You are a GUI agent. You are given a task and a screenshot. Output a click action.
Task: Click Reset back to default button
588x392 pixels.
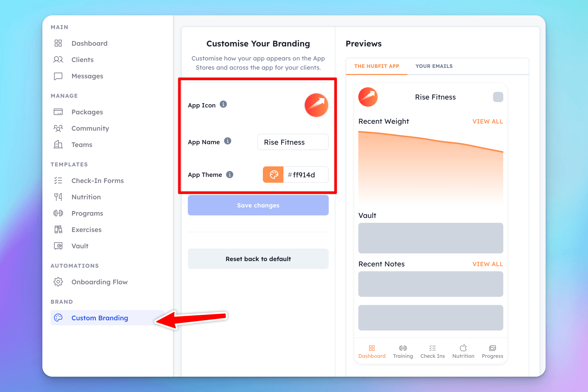click(x=258, y=259)
